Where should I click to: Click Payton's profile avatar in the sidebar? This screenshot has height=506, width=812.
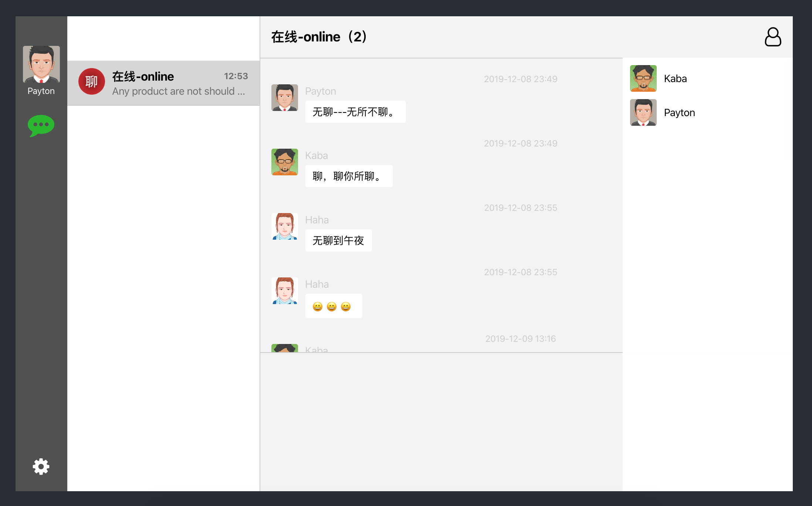[x=41, y=64]
